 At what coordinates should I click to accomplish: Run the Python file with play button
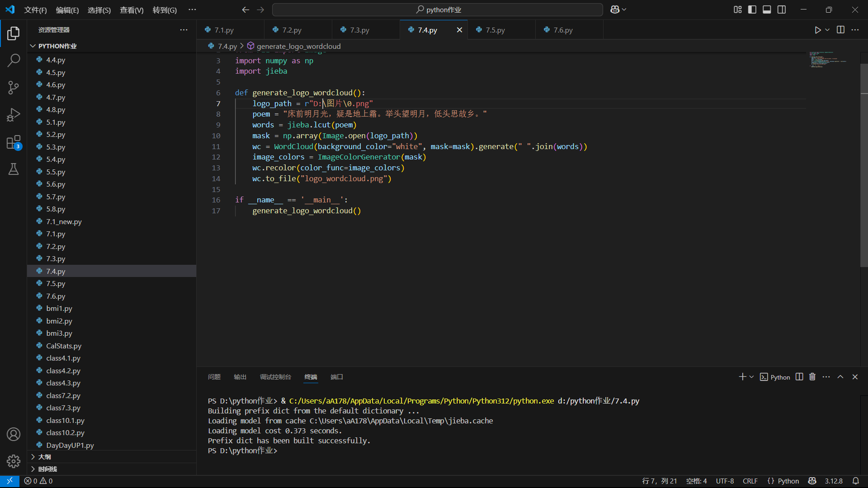click(x=817, y=30)
